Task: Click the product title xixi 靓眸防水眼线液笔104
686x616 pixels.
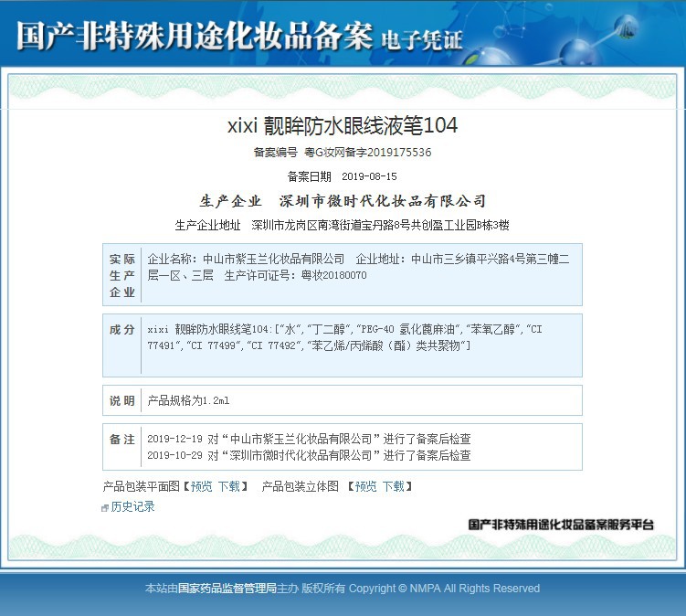Action: point(343,125)
